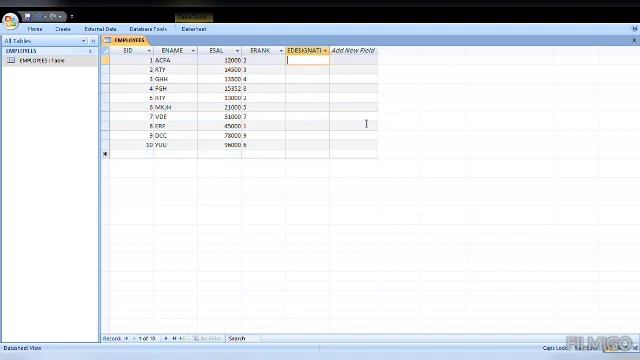Click the ENAME cell YUU
The image size is (640, 360).
click(176, 145)
